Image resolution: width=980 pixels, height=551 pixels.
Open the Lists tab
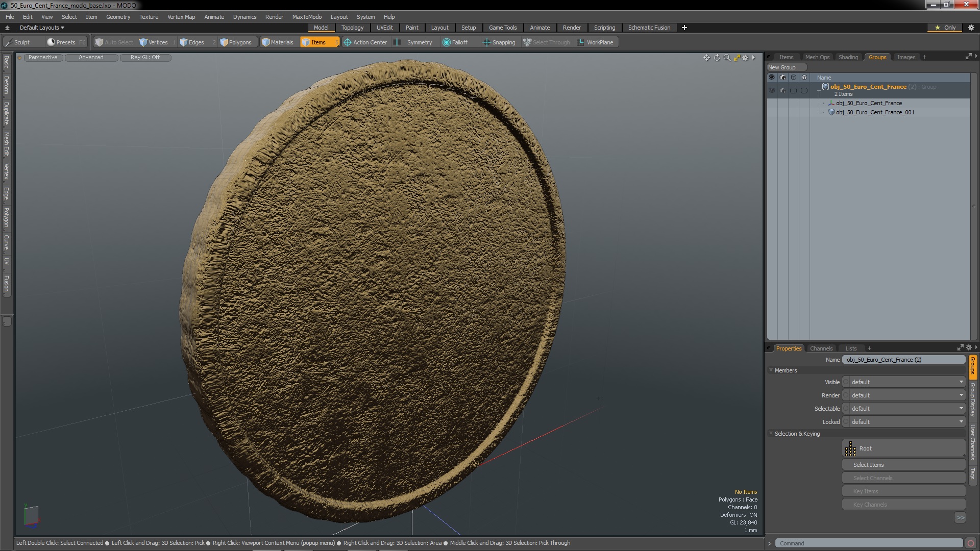(851, 348)
